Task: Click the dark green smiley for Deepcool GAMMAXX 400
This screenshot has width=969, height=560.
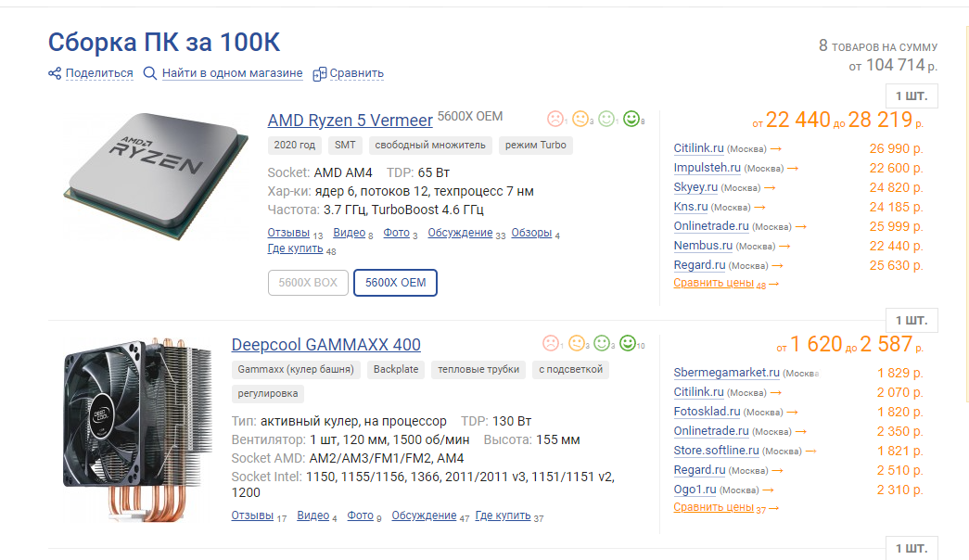Action: point(627,343)
